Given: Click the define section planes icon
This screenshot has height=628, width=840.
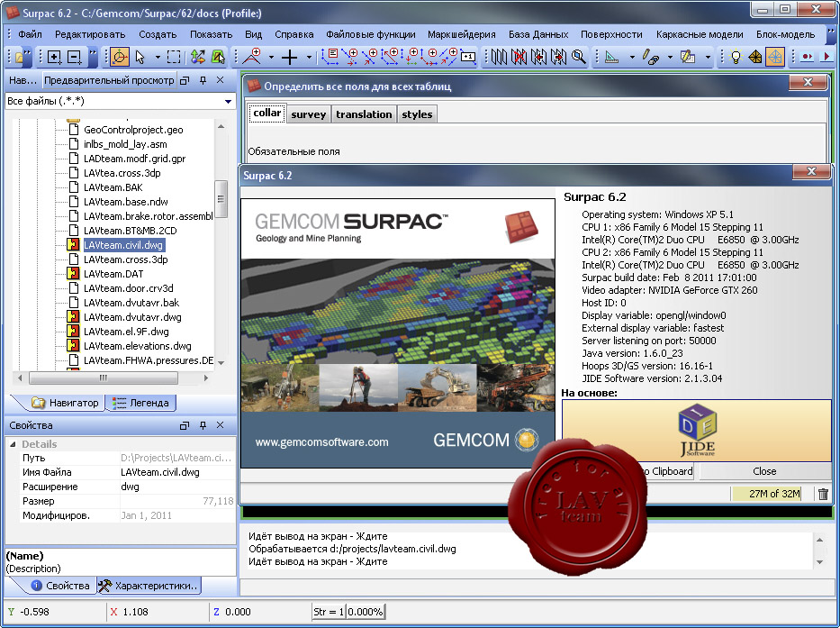Looking at the screenshot, I should pyautogui.click(x=498, y=57).
